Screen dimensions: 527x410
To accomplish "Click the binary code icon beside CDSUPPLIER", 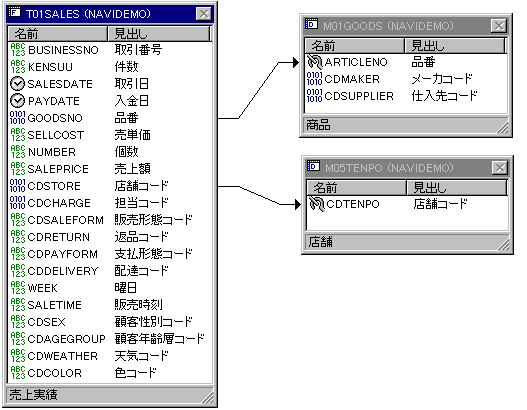I will [315, 96].
